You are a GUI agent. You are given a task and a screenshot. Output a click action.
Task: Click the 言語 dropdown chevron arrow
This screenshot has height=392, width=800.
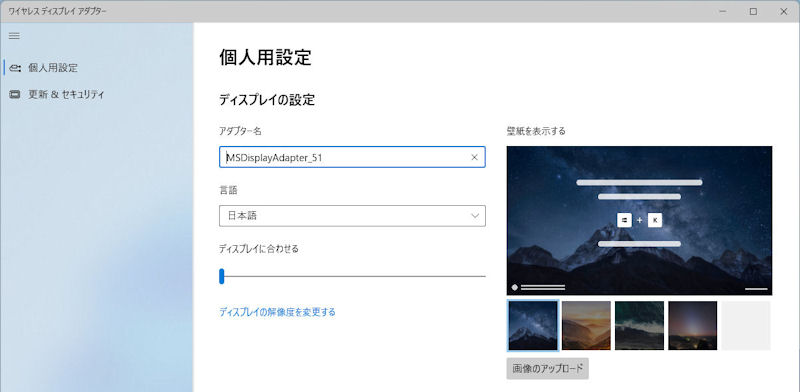[475, 216]
